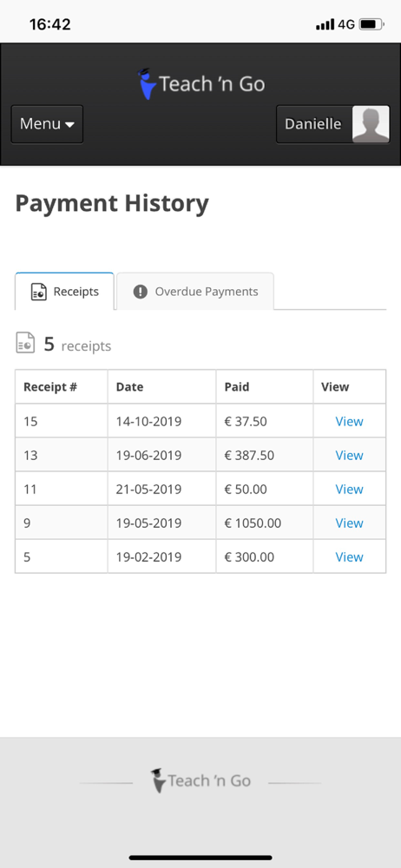The image size is (401, 868).
Task: Open Danielle's profile avatar
Action: [371, 124]
